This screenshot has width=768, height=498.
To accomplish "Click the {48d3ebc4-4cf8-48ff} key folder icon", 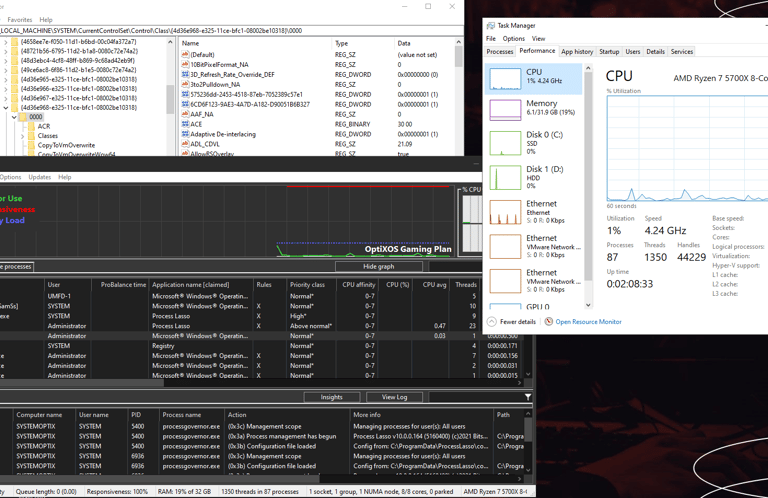I will pyautogui.click(x=15, y=61).
